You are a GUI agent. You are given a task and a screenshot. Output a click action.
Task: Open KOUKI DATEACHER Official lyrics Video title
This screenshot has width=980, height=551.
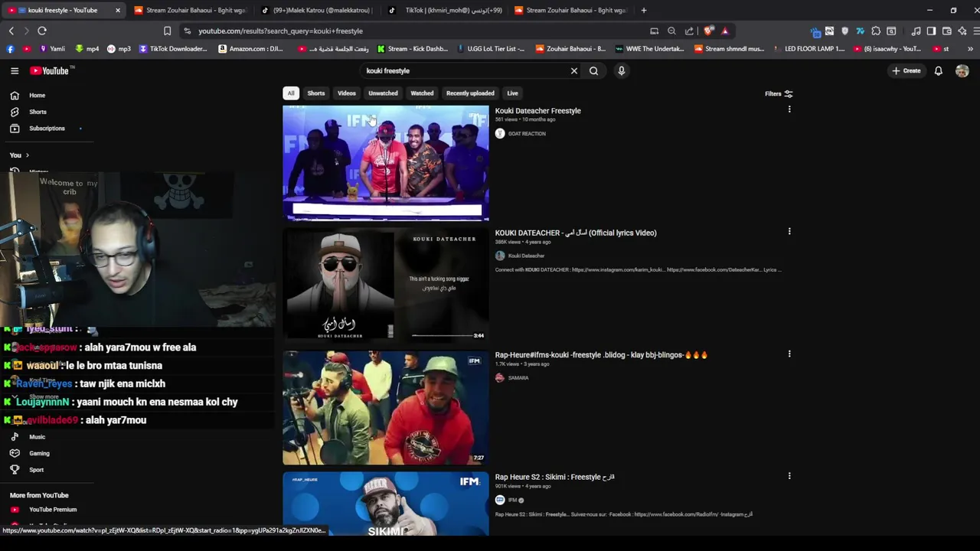pos(576,233)
